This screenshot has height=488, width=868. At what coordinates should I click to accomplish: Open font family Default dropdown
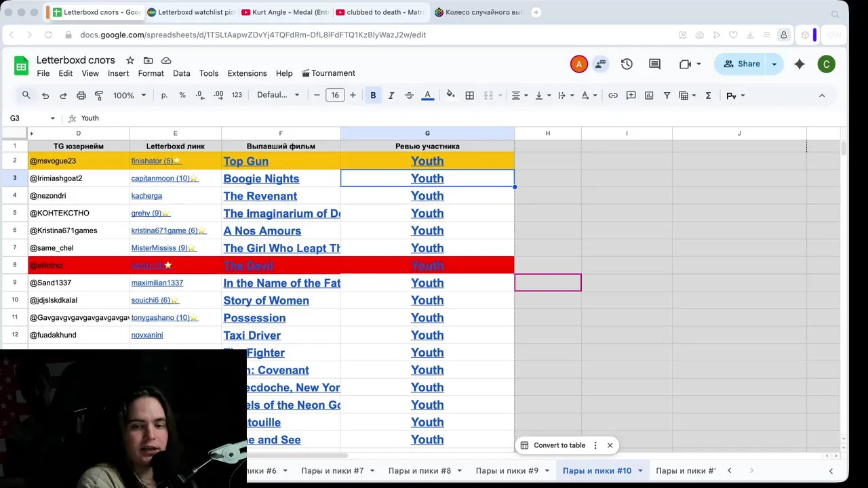[277, 96]
